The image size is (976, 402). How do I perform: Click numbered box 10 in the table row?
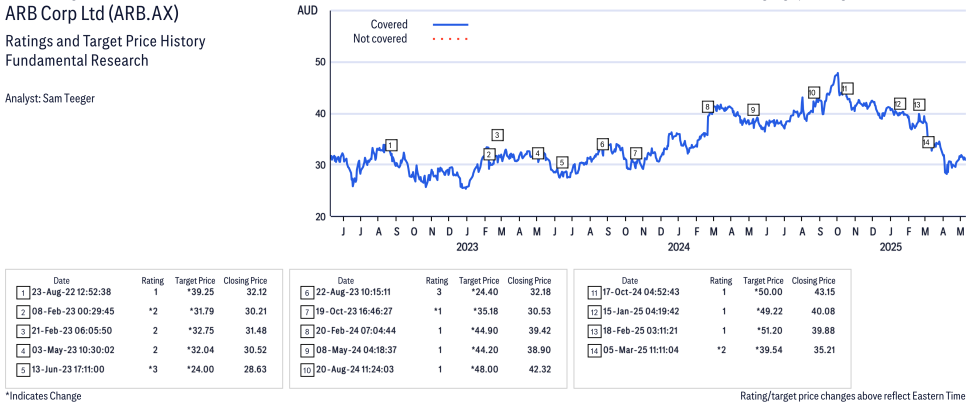[306, 370]
